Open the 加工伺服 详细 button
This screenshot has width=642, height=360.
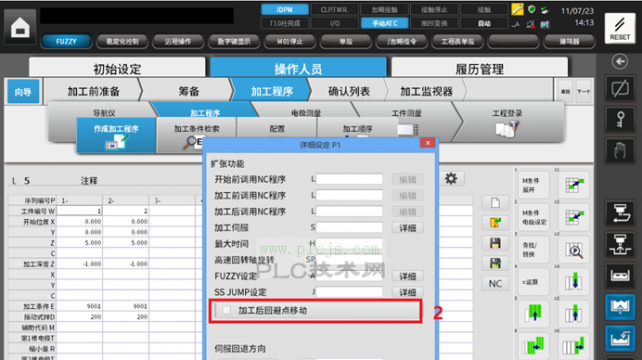407,228
